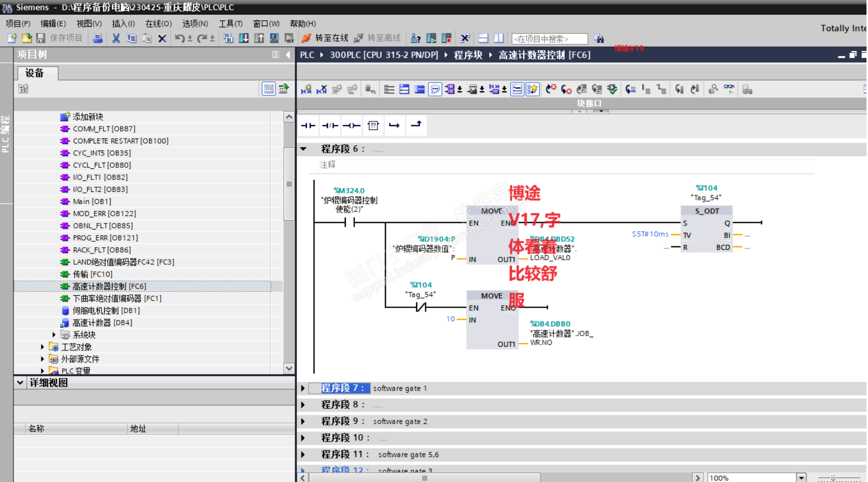
Task: Click the insert network icon
Action: (x=306, y=89)
